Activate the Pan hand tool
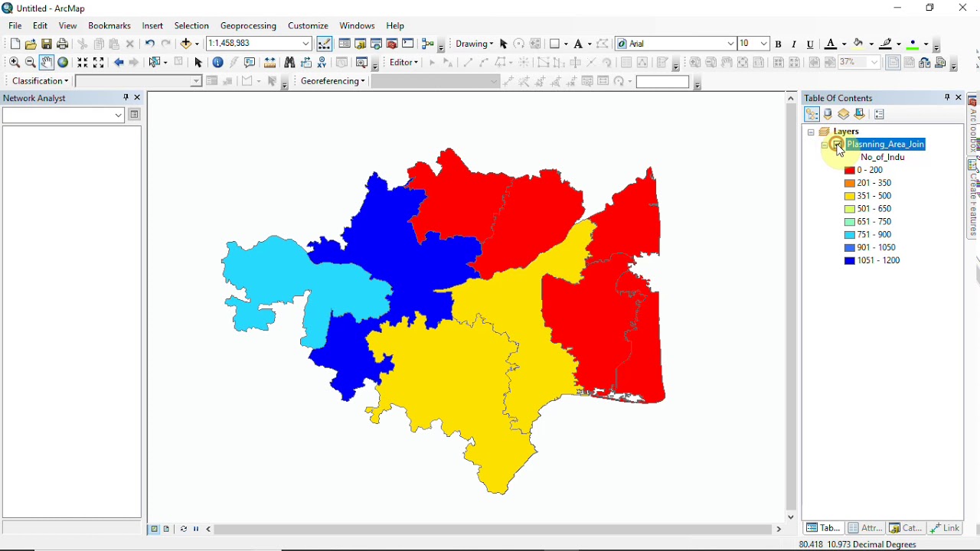 point(47,63)
